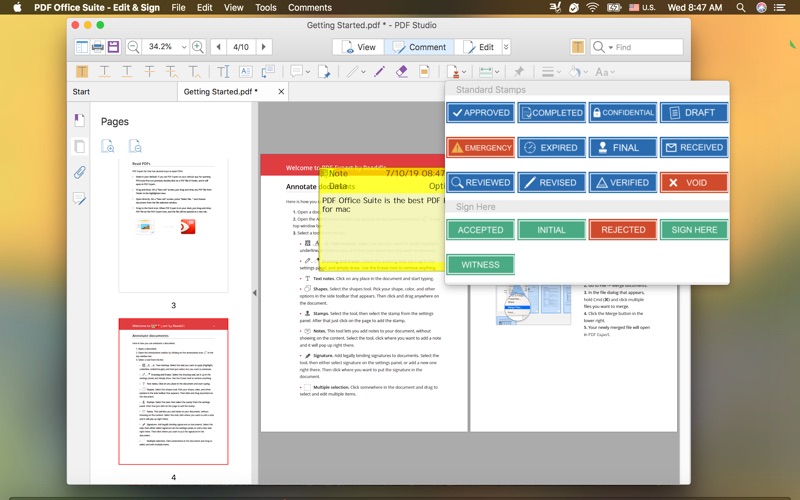Select the Eraser tool

(x=402, y=71)
